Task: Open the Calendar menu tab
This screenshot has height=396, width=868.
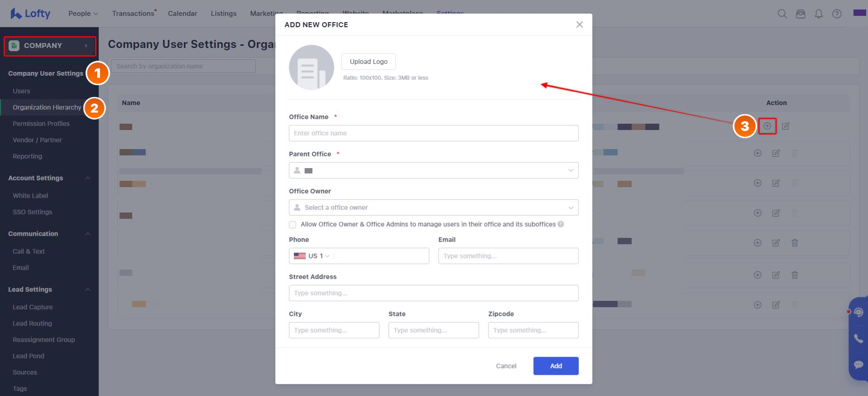Action: point(182,14)
